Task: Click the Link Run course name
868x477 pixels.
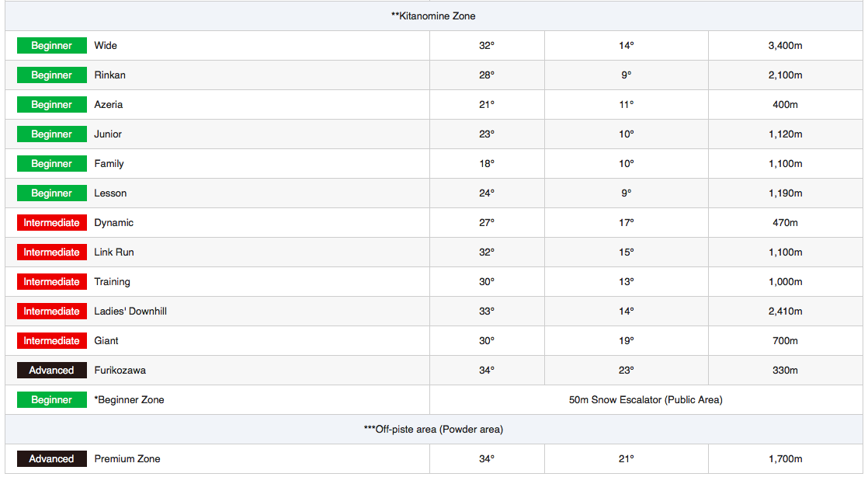Action: coord(114,252)
